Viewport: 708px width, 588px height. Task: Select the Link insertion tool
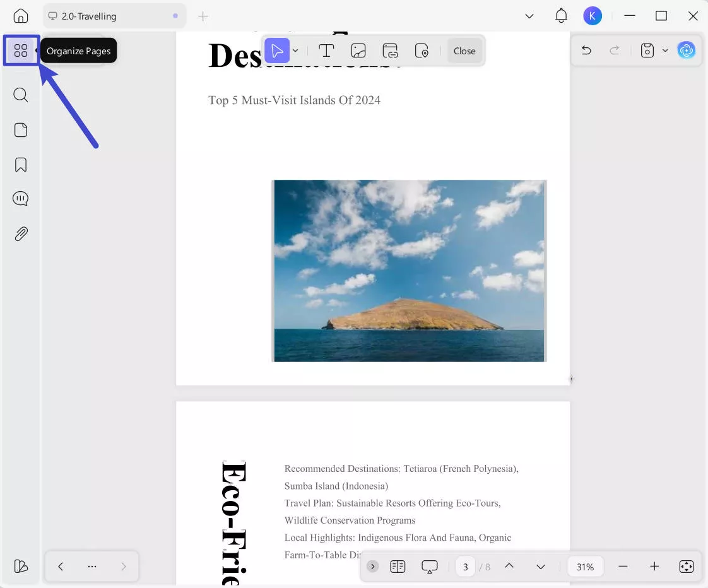[x=391, y=51]
